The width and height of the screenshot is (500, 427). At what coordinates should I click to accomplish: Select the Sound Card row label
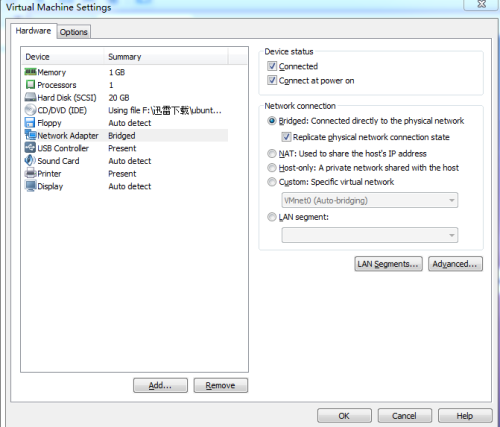click(58, 161)
